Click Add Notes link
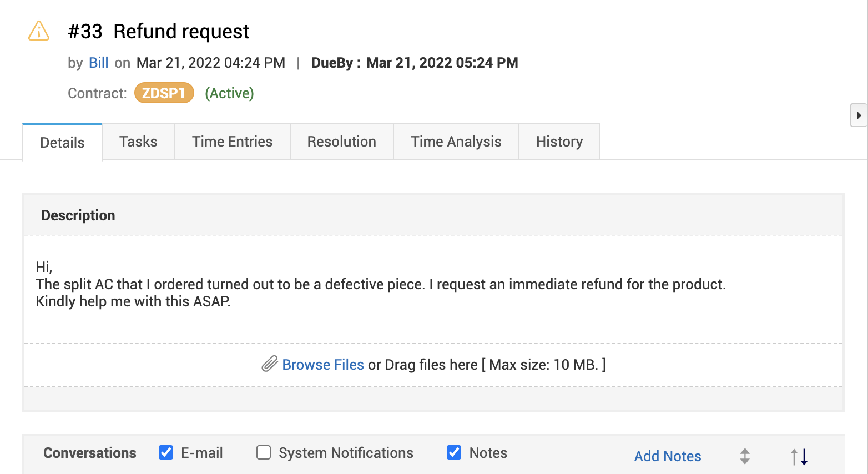868x474 pixels. 668,456
